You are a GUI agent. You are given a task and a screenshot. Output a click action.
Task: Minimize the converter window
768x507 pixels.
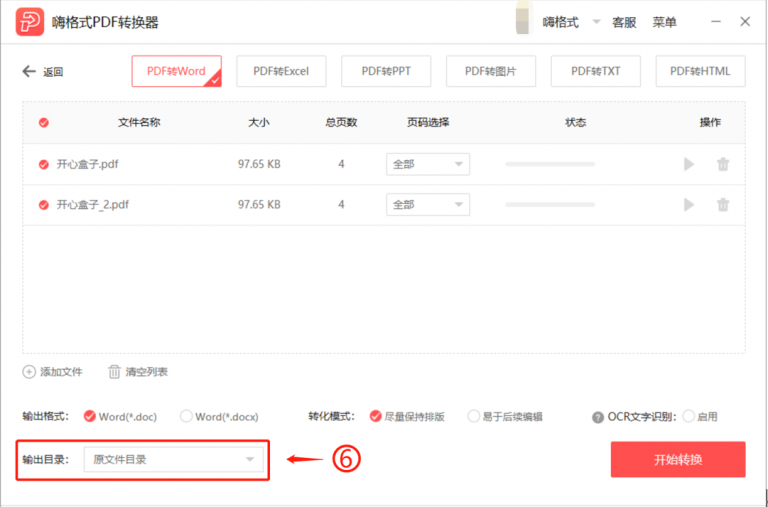(716, 22)
